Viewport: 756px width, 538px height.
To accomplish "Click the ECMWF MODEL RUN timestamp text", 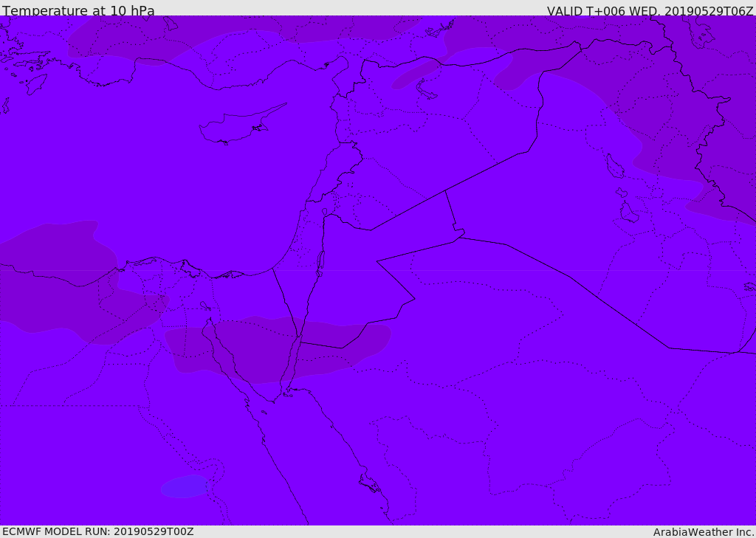I will [x=97, y=531].
